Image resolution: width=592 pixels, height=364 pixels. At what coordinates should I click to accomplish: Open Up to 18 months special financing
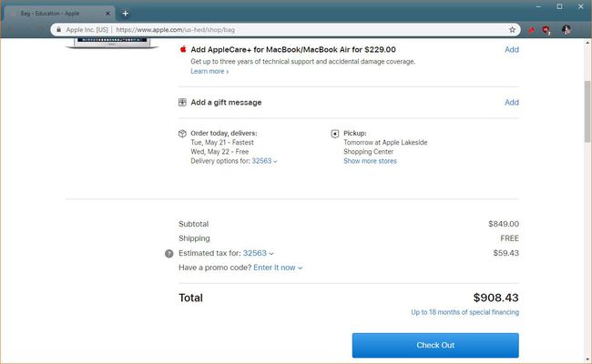coord(464,312)
